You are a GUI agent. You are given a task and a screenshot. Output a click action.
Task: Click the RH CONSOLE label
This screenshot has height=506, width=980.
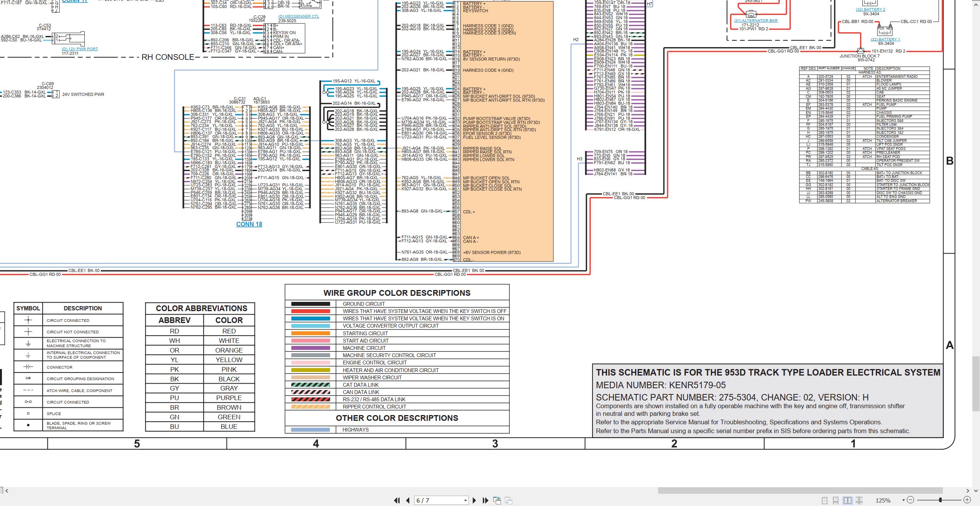pos(168,57)
